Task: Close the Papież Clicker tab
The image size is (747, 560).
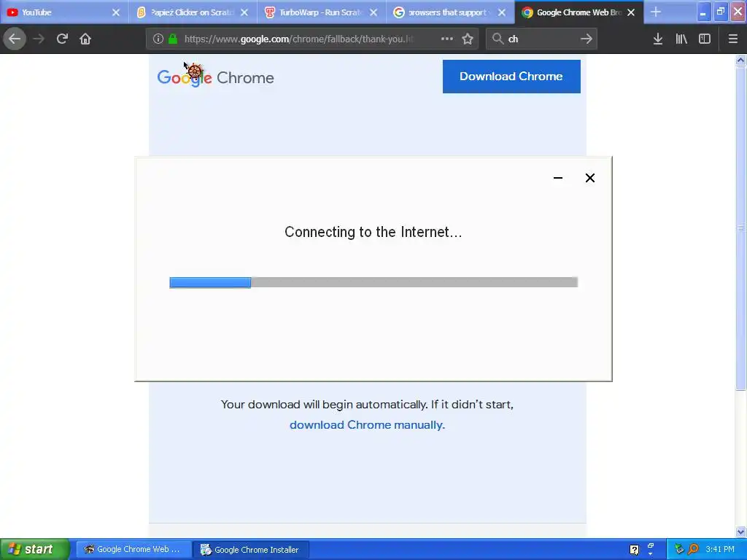Action: [x=244, y=12]
